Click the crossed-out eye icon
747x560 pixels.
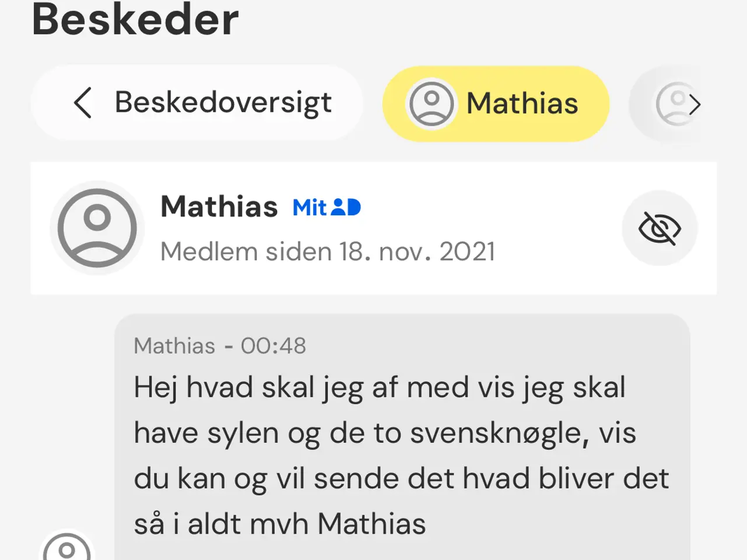coord(659,228)
